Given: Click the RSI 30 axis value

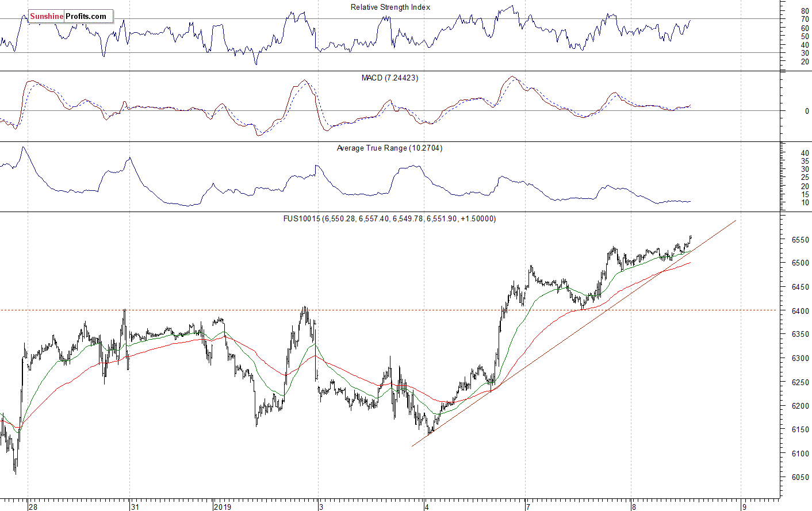Looking at the screenshot, I should (x=805, y=53).
